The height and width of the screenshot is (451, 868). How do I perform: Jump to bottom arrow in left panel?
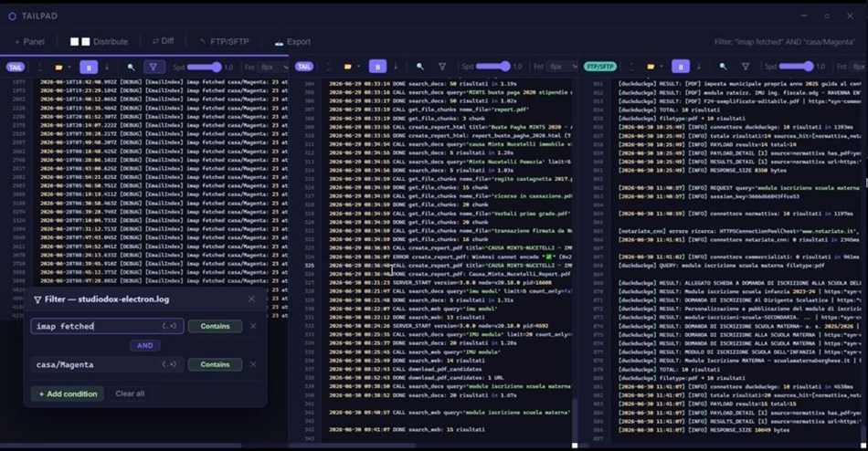point(107,67)
